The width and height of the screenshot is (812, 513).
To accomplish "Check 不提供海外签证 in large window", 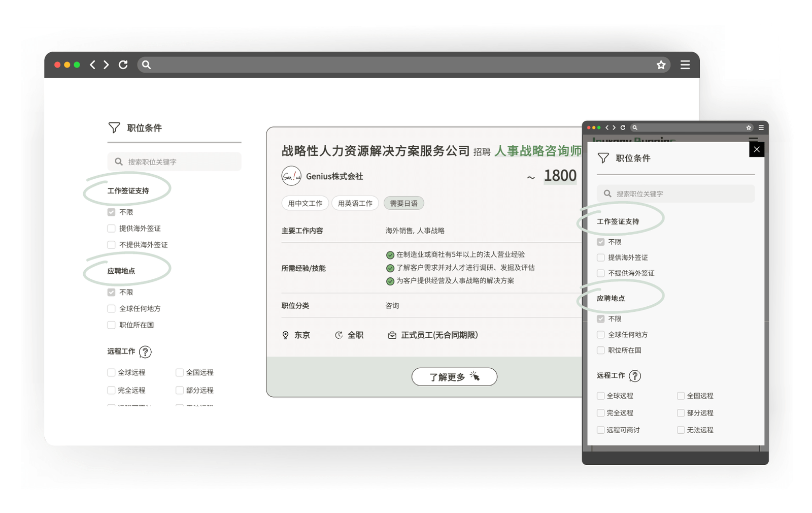I will [111, 244].
